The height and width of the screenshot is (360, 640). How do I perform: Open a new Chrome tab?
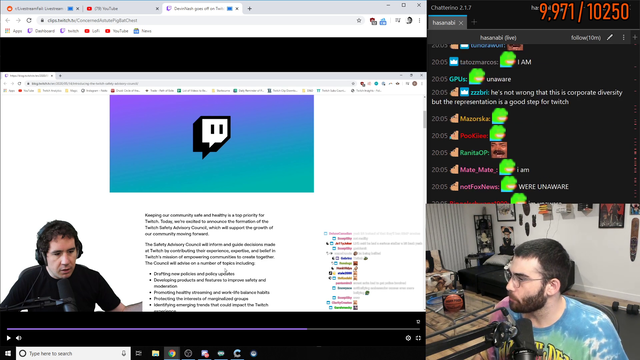249,9
